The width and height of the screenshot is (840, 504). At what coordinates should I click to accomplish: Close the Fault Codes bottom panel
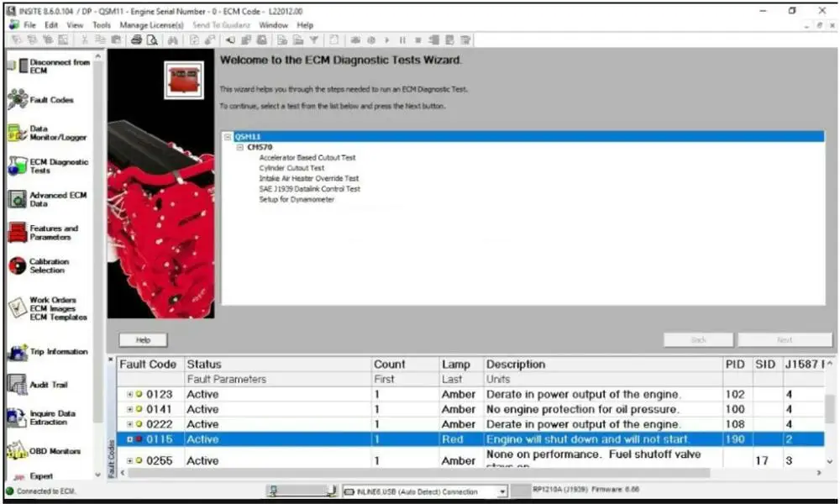(x=111, y=360)
